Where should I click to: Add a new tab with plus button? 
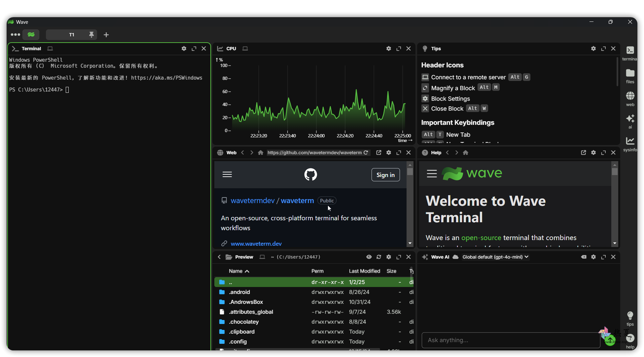(x=106, y=35)
